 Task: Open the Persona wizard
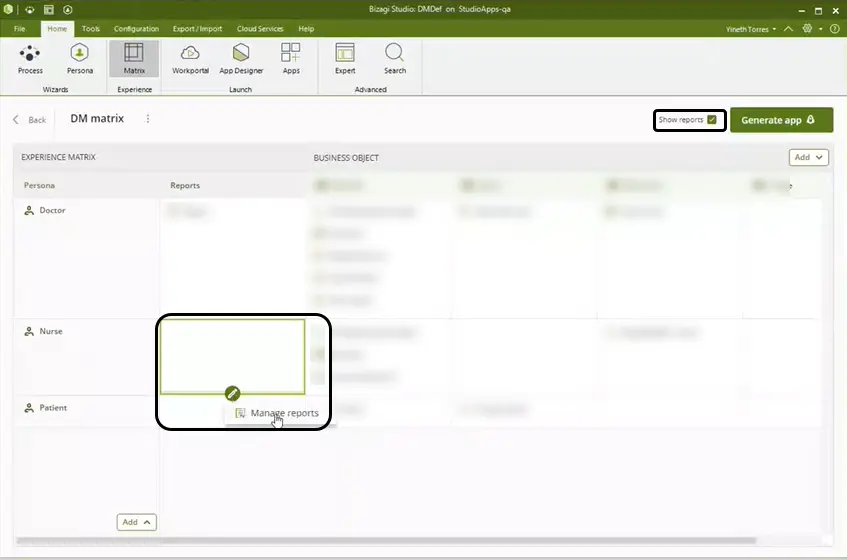click(79, 59)
